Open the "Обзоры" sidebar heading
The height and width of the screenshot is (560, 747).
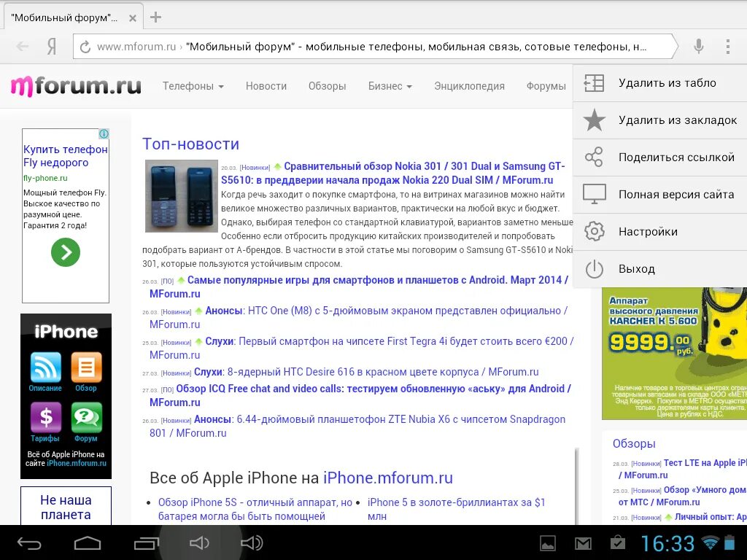point(634,443)
